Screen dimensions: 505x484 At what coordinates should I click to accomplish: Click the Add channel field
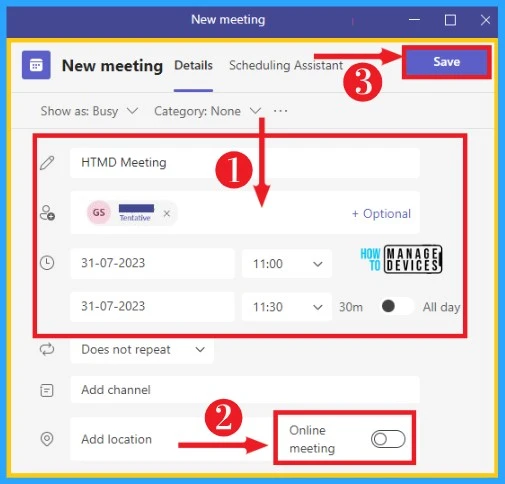[245, 390]
